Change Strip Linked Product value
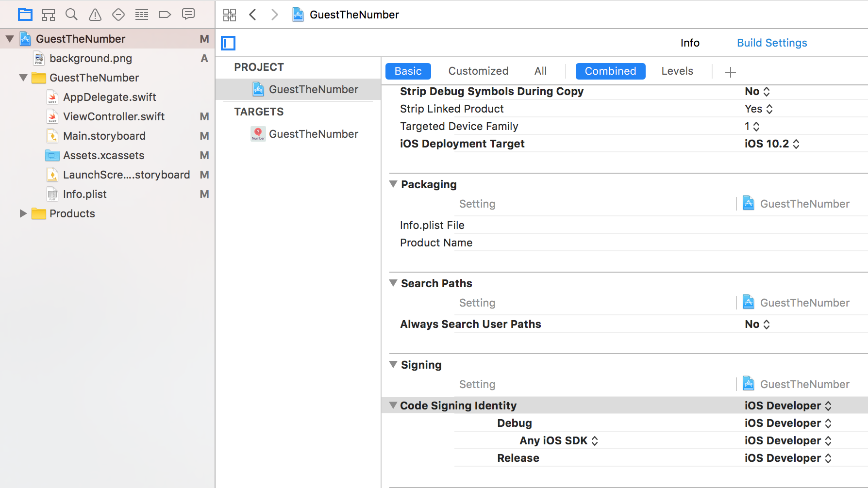This screenshot has height=488, width=868. tap(758, 109)
